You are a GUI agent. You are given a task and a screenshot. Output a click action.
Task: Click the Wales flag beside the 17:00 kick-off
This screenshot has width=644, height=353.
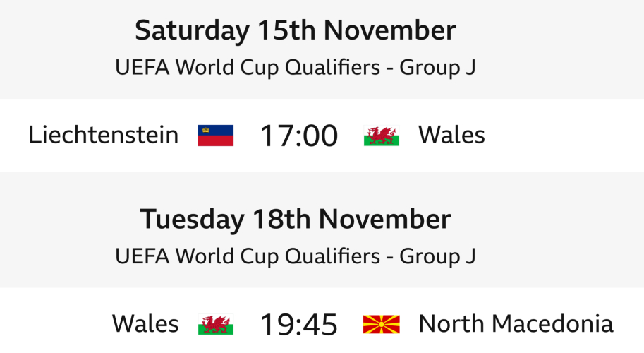tap(382, 136)
